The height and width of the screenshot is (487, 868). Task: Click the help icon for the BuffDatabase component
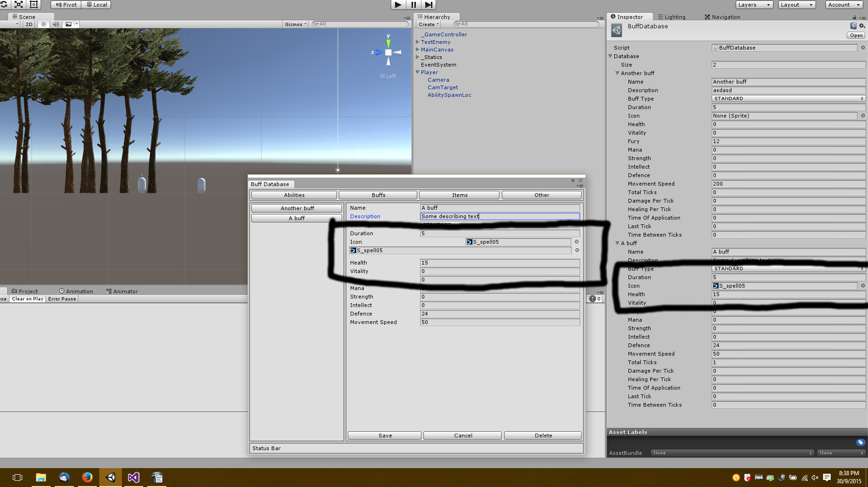(853, 26)
